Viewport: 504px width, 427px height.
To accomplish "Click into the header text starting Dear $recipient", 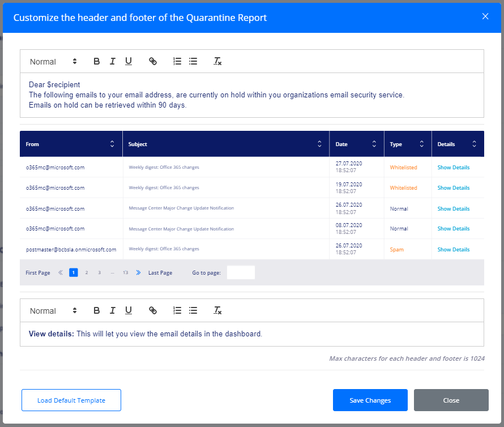I will tap(252, 95).
